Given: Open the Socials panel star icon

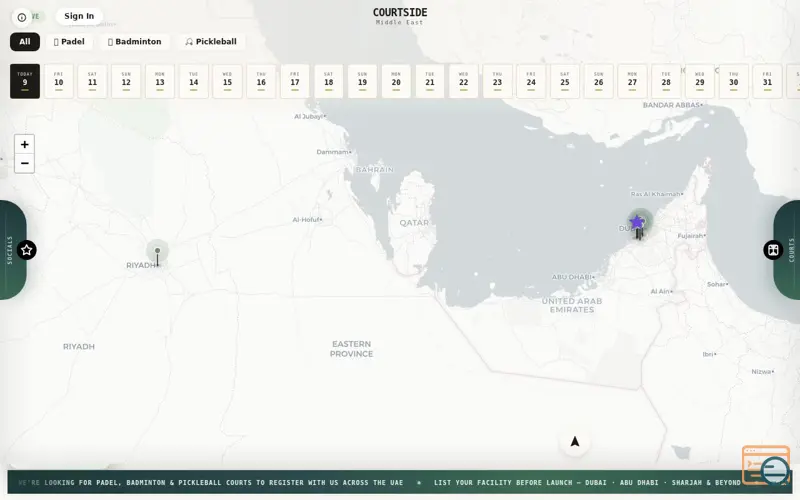Looking at the screenshot, I should click(27, 250).
